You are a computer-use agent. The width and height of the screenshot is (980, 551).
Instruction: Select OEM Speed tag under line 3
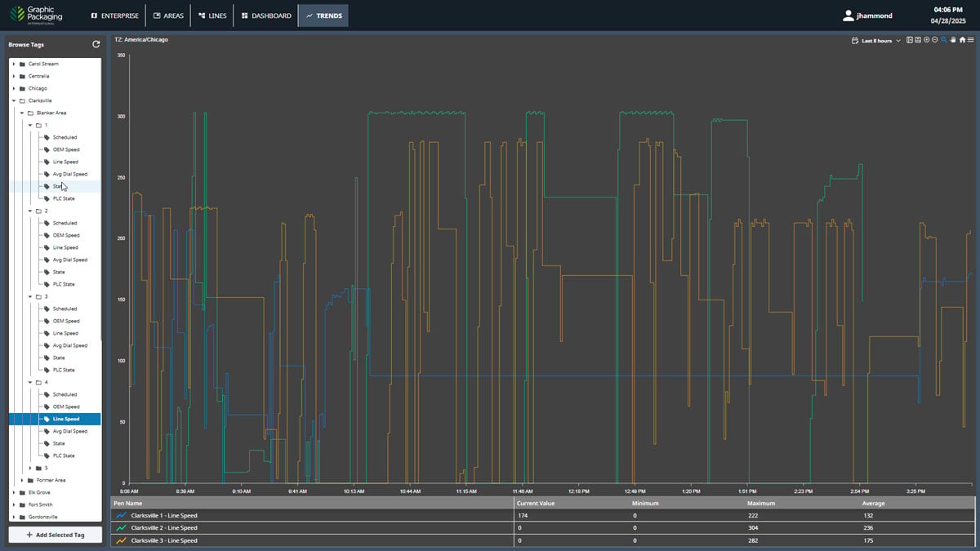[x=66, y=321]
